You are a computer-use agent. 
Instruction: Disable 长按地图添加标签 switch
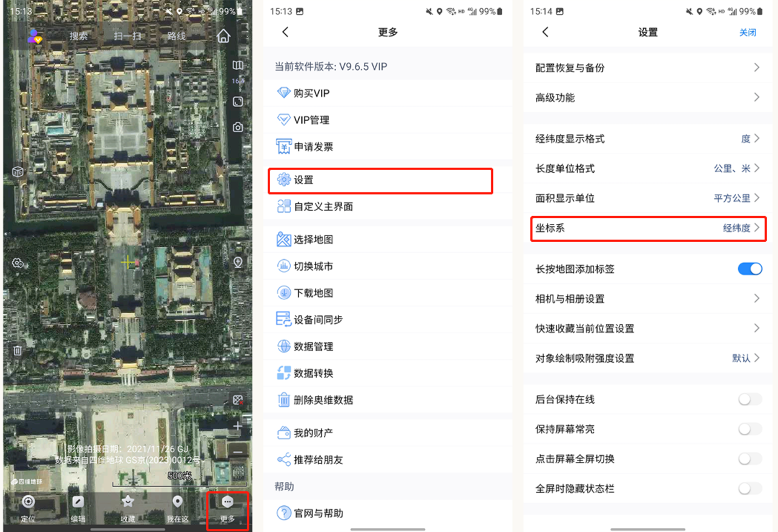(x=750, y=269)
